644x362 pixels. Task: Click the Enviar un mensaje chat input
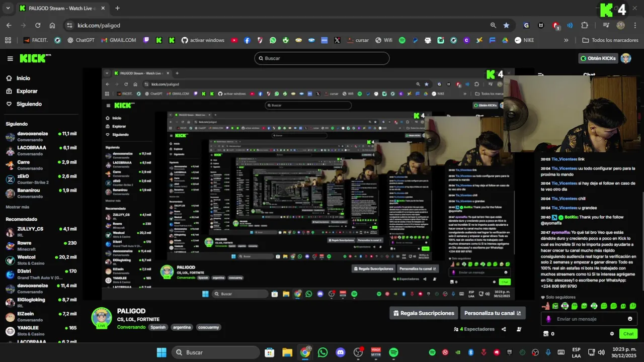coord(590,319)
